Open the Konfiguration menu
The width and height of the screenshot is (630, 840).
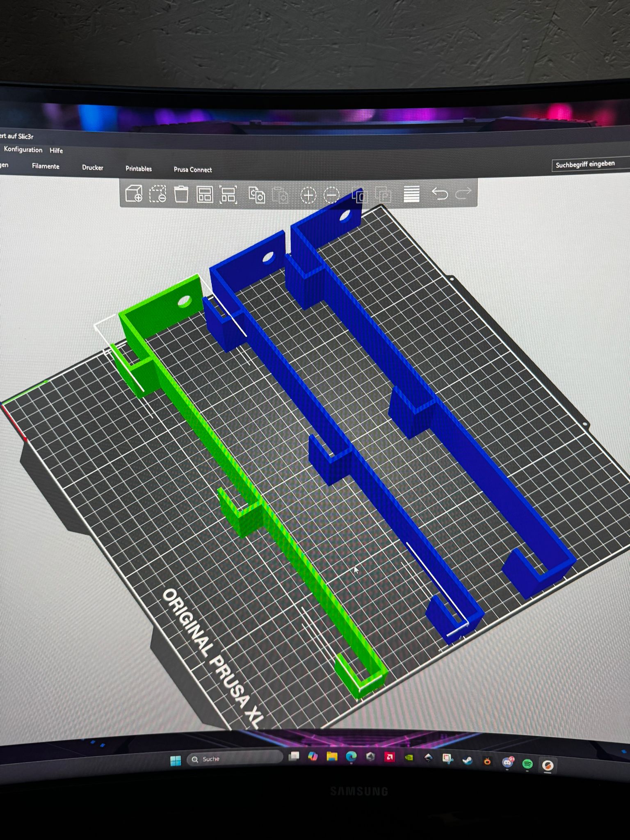tap(23, 150)
